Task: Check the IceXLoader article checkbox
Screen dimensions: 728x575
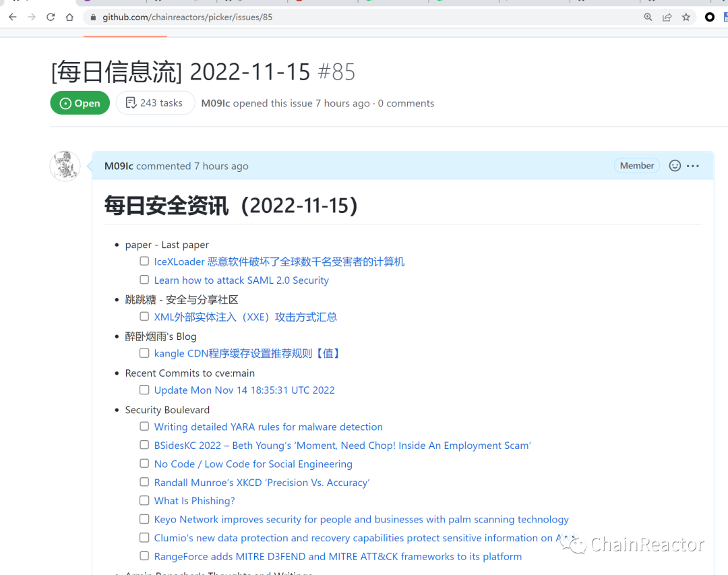Action: click(x=144, y=262)
